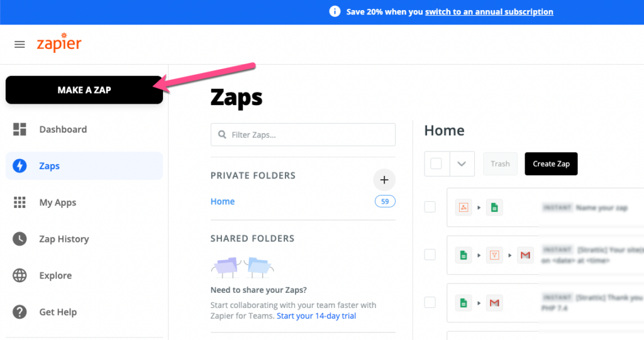644x340 pixels.
Task: Open the hamburger menu icon
Action: pyautogui.click(x=19, y=45)
